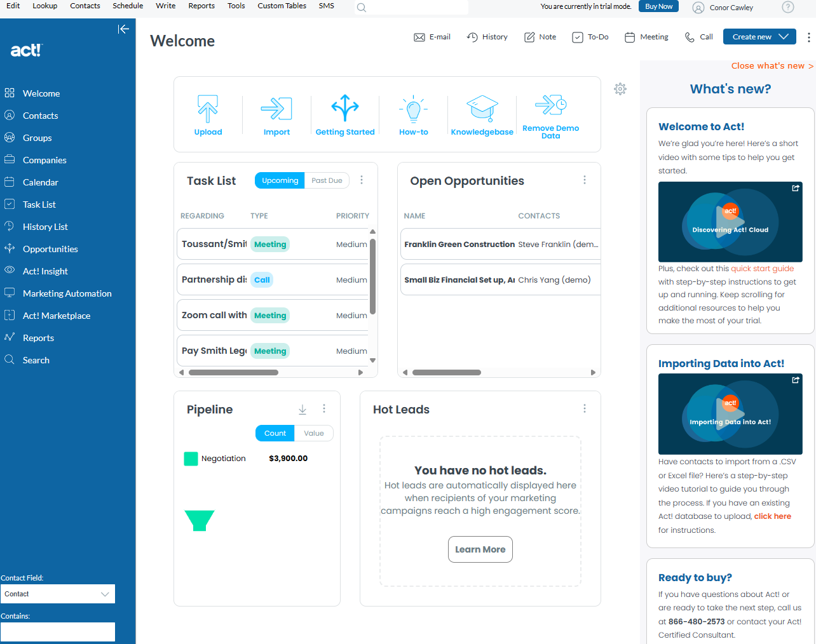The width and height of the screenshot is (816, 644).
Task: Open the Custom Tables menu
Action: pyautogui.click(x=282, y=6)
